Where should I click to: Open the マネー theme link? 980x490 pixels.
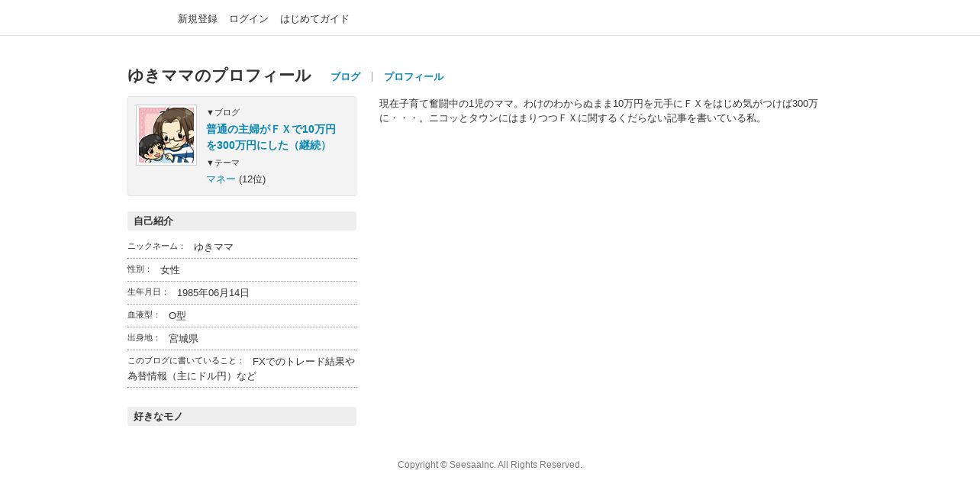pyautogui.click(x=221, y=179)
